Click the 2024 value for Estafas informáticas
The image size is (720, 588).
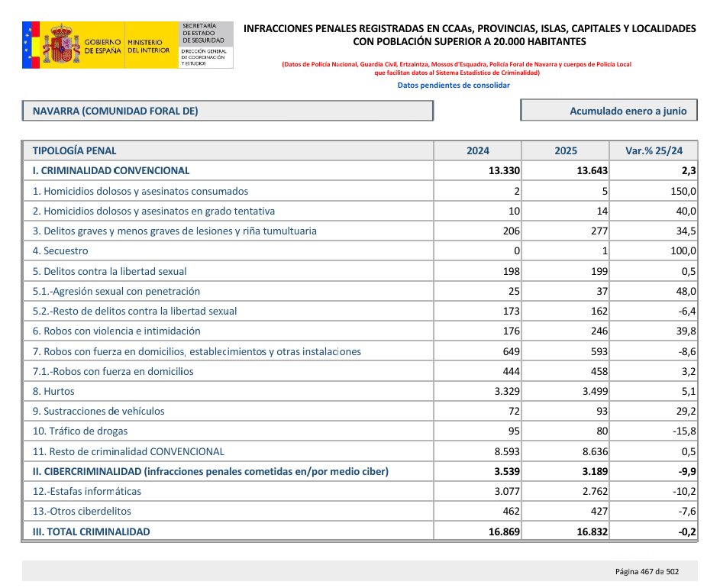pos(505,492)
